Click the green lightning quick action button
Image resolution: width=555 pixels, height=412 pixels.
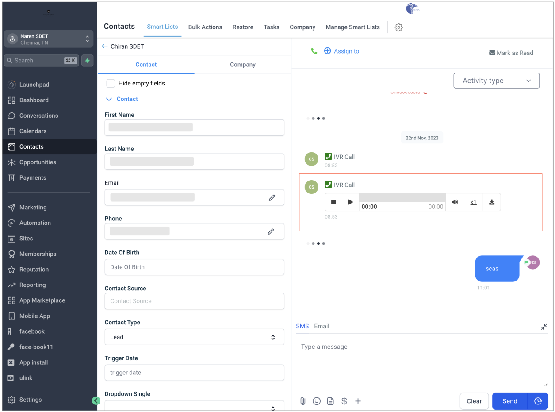87,61
